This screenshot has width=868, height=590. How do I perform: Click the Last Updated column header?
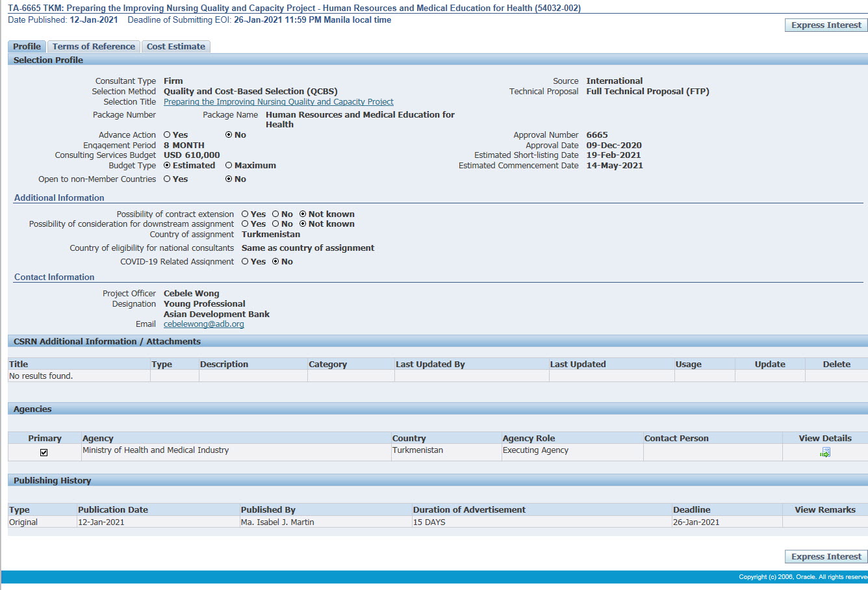coord(578,365)
